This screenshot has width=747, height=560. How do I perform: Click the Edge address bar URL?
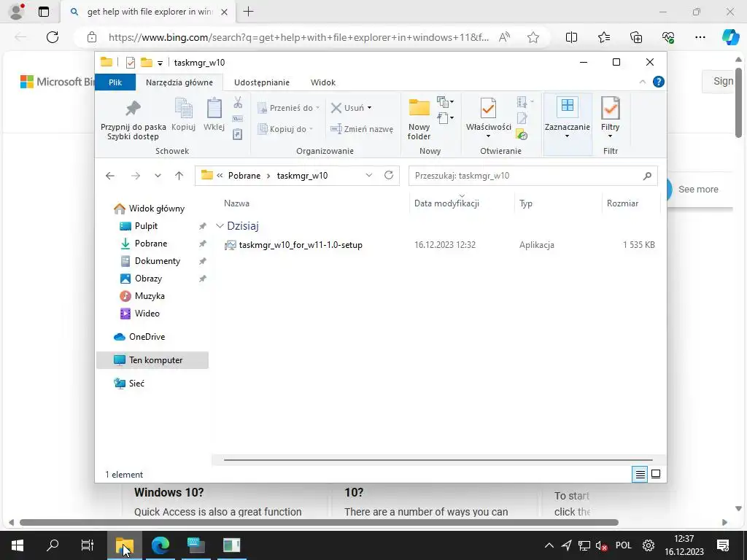click(298, 37)
